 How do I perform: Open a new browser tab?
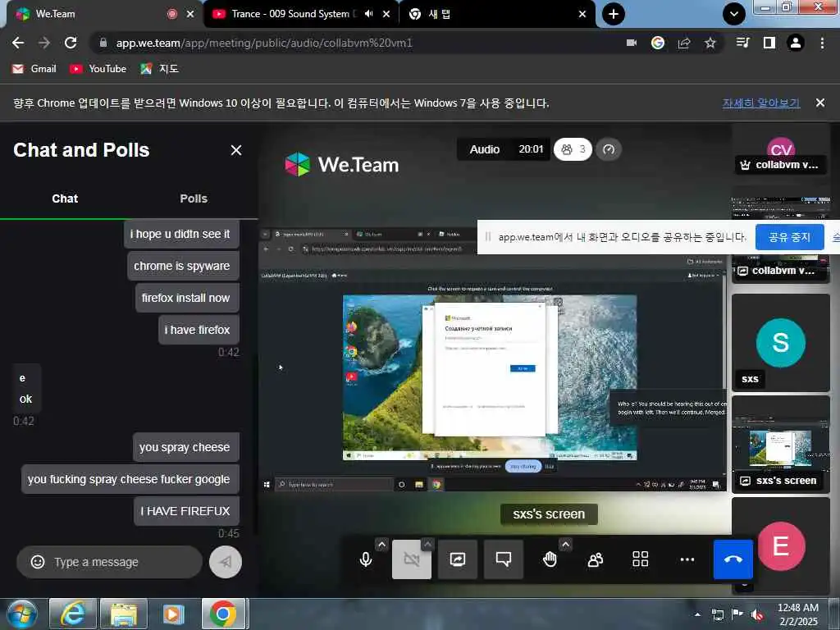[614, 14]
